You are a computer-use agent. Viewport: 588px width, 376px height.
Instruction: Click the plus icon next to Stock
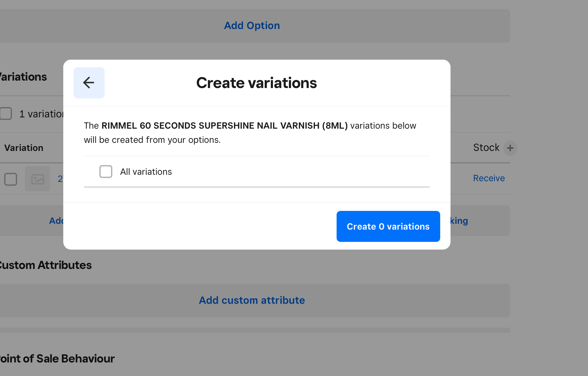point(510,148)
